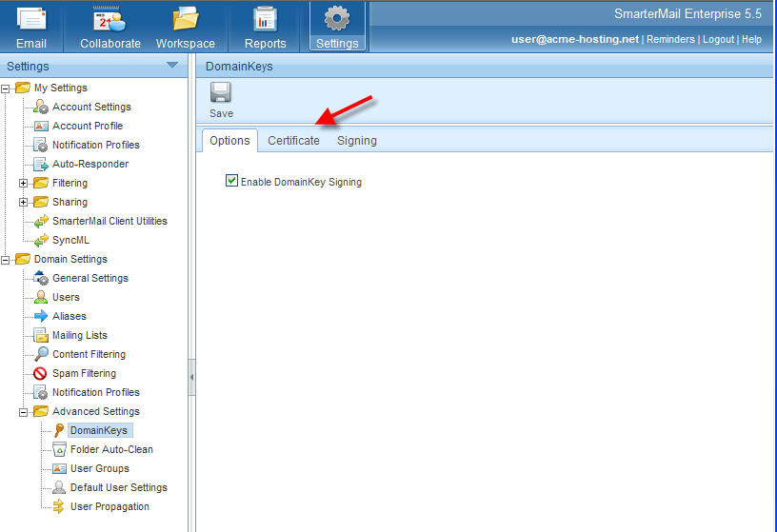Select Users tree label
This screenshot has height=532, width=777.
click(x=66, y=297)
